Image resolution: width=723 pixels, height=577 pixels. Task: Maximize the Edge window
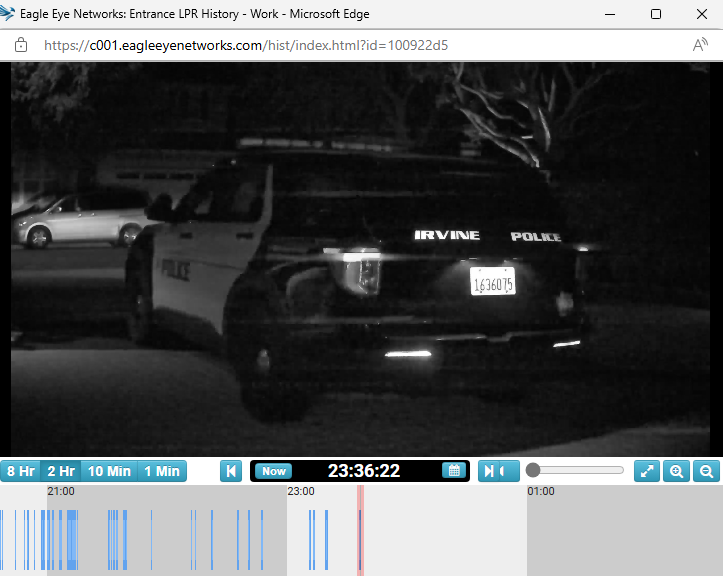point(656,14)
